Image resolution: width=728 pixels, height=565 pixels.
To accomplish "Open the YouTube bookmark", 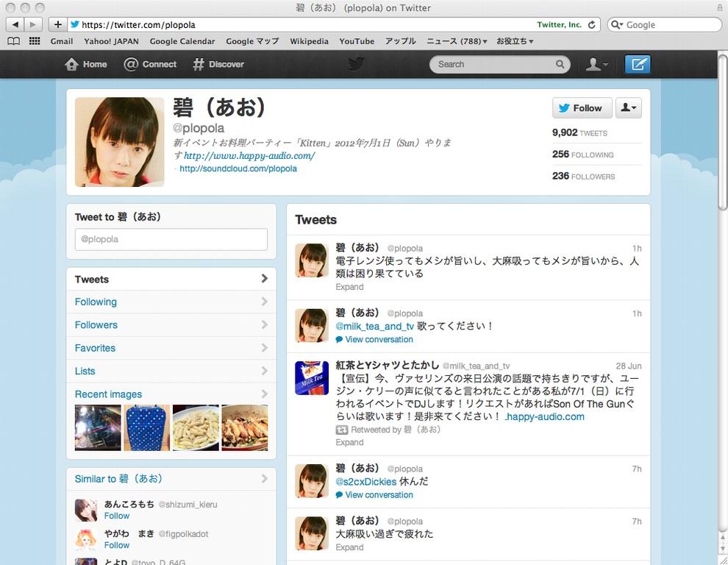I will click(x=357, y=41).
